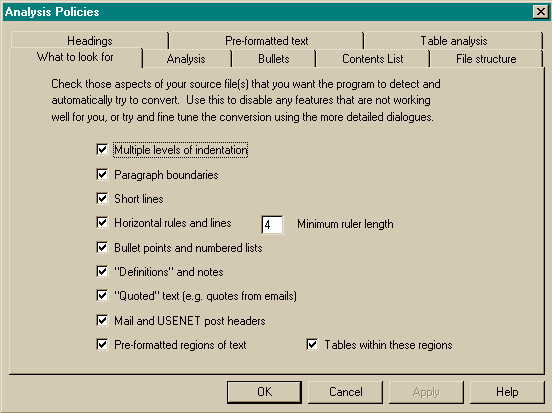
Task: Disable "Quoted" text detection checkbox
Action: tap(102, 295)
